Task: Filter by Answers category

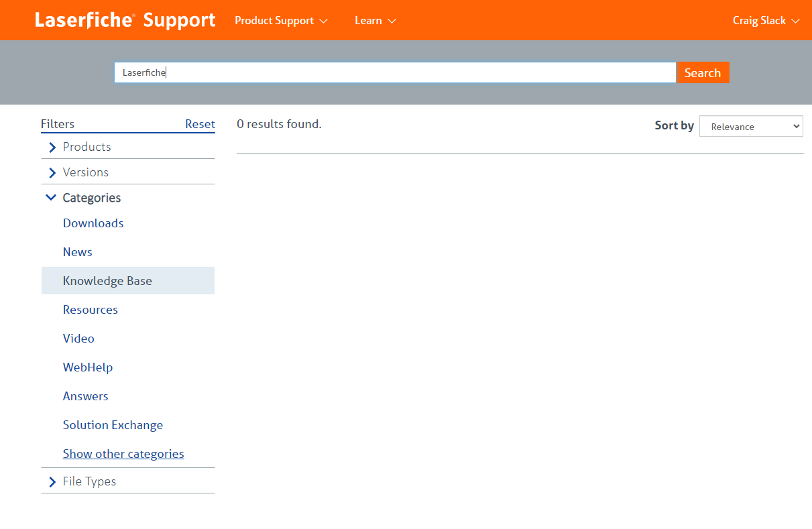Action: tap(86, 396)
